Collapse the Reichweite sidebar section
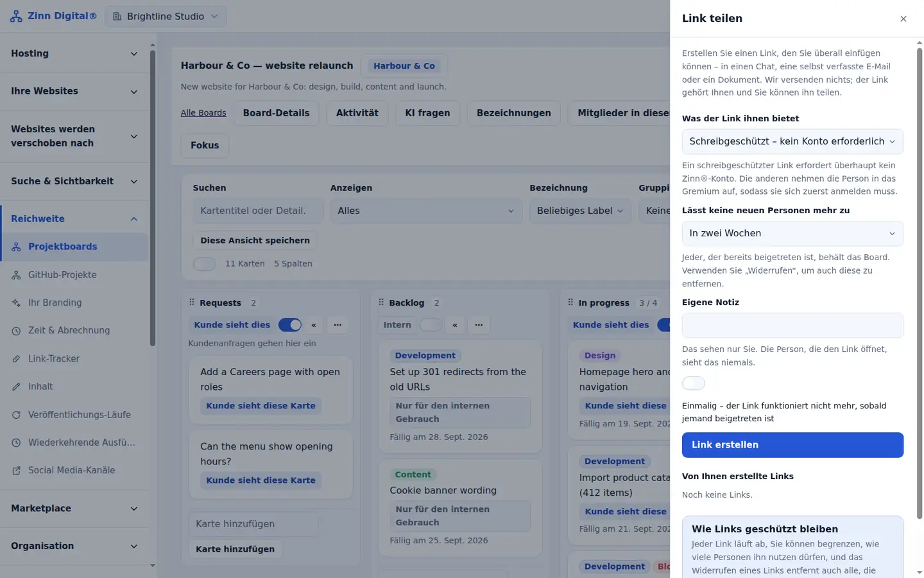The width and height of the screenshot is (924, 578). pos(74,218)
